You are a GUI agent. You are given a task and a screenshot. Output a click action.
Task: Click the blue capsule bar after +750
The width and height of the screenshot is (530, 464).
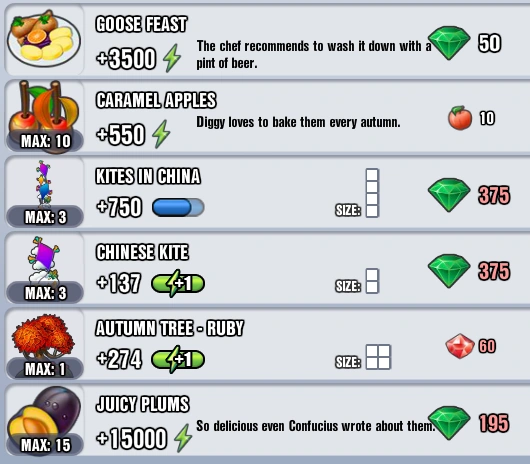[178, 207]
